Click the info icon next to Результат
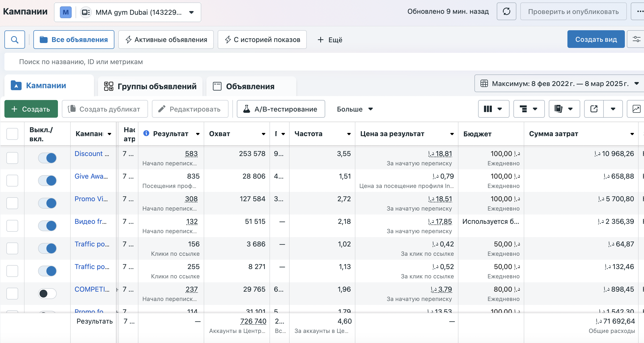 click(146, 133)
